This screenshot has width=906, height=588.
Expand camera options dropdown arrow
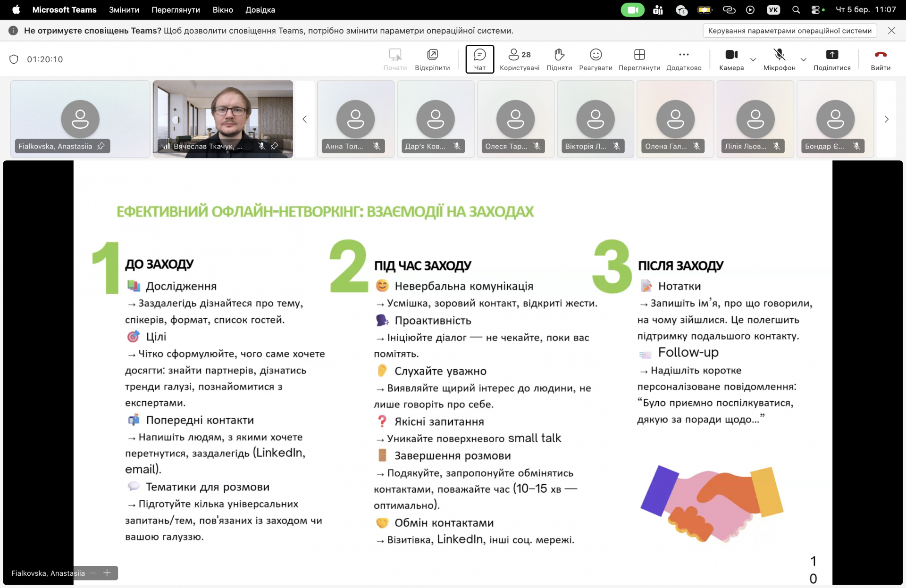tap(753, 60)
